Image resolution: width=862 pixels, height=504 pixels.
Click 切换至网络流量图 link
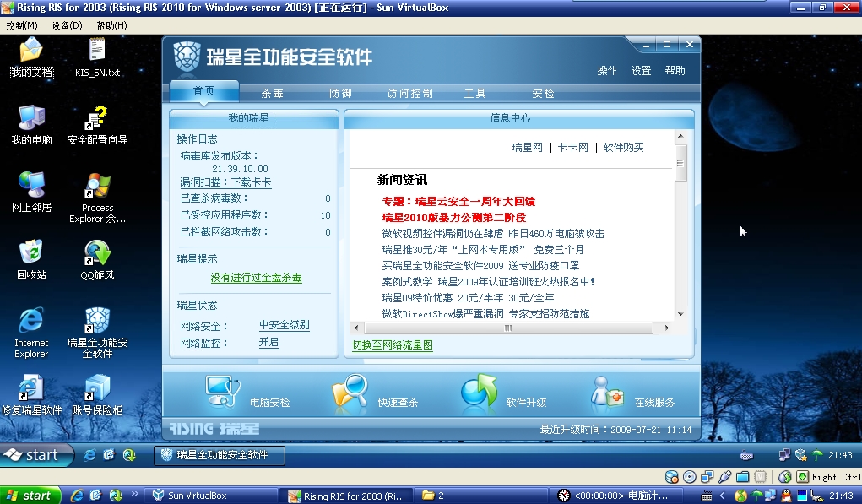[393, 345]
